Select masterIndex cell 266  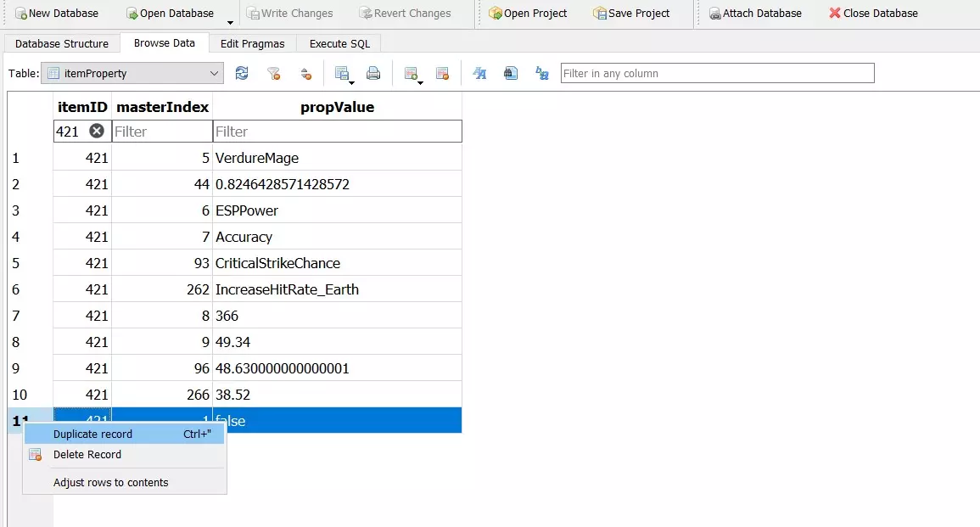[x=163, y=395]
